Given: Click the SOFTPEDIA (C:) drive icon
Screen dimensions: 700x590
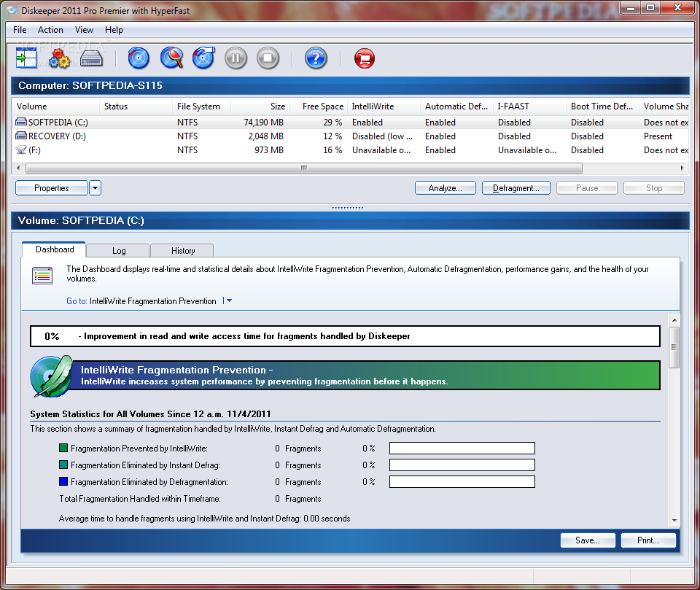Looking at the screenshot, I should pyautogui.click(x=21, y=122).
